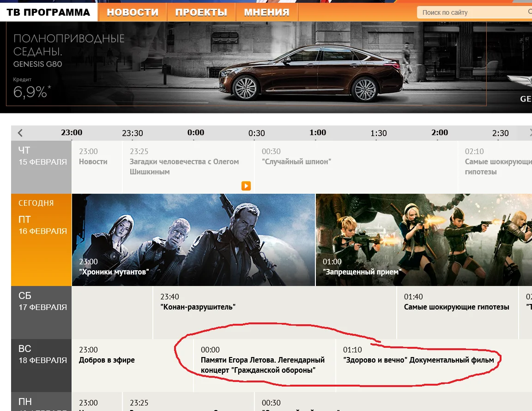The image size is (532, 411).
Task: Open Загадки человечества с Олегом Шишкиным listing
Action: tap(188, 167)
